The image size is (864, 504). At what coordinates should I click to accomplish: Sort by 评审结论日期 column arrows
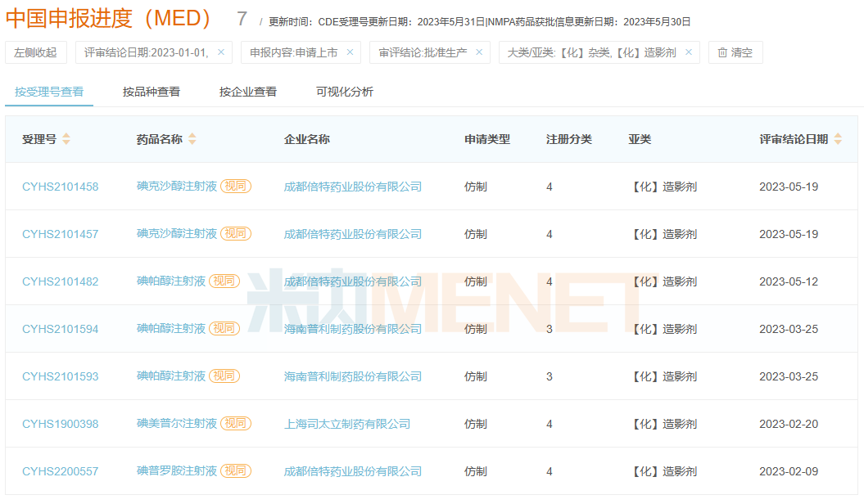(838, 139)
